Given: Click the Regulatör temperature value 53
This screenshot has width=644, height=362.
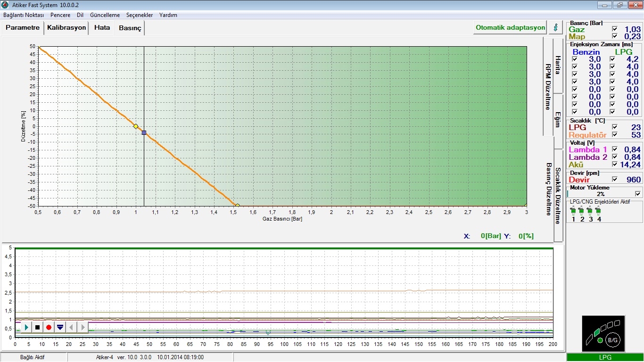Looking at the screenshot, I should point(636,135).
